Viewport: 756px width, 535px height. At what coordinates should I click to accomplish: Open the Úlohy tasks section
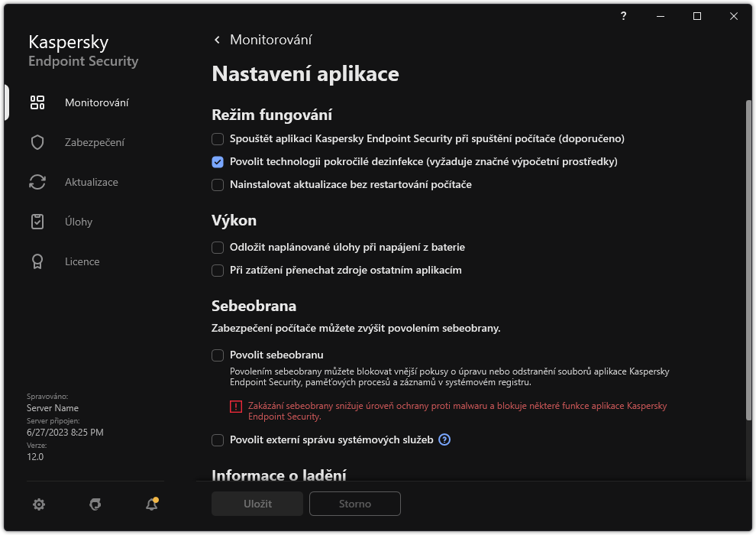[79, 222]
